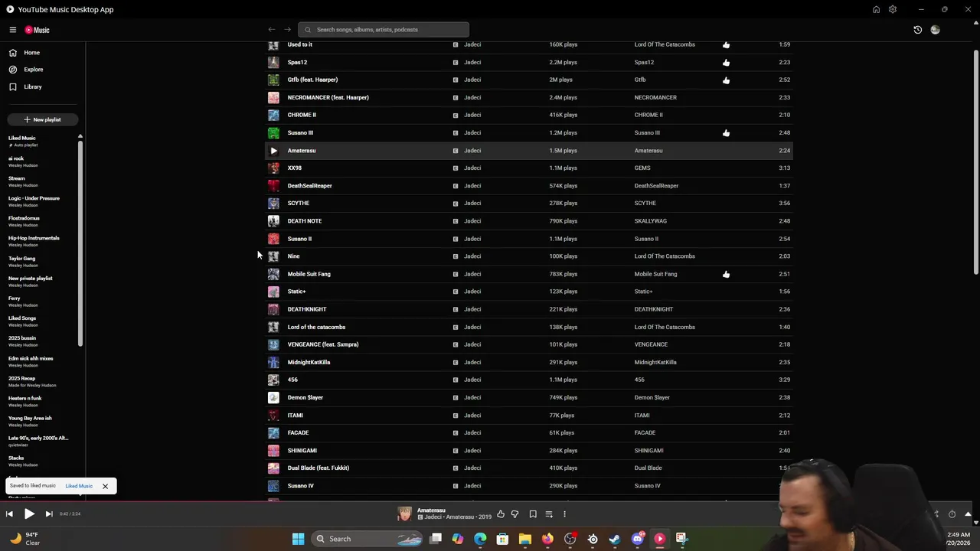Save the playing song to library
This screenshot has height=551, width=980.
tap(533, 514)
